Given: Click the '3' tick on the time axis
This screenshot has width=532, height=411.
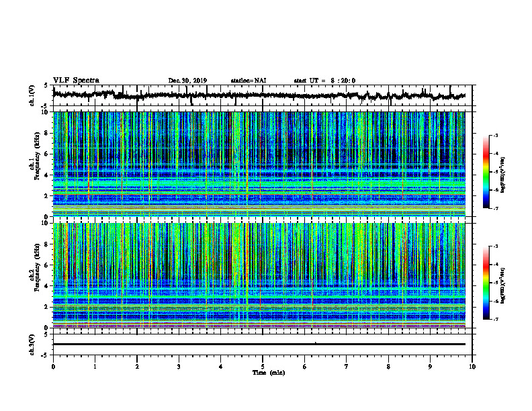Looking at the screenshot, I should 179,367.
